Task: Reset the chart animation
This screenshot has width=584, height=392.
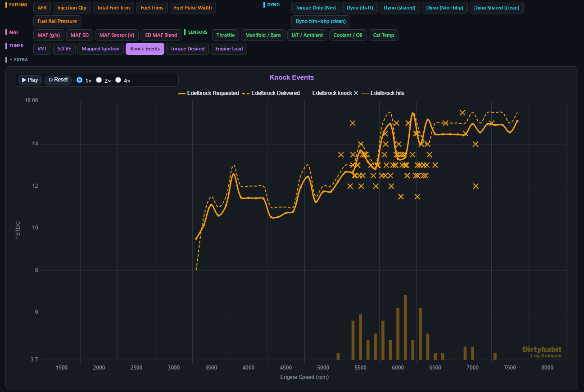Action: coord(58,80)
